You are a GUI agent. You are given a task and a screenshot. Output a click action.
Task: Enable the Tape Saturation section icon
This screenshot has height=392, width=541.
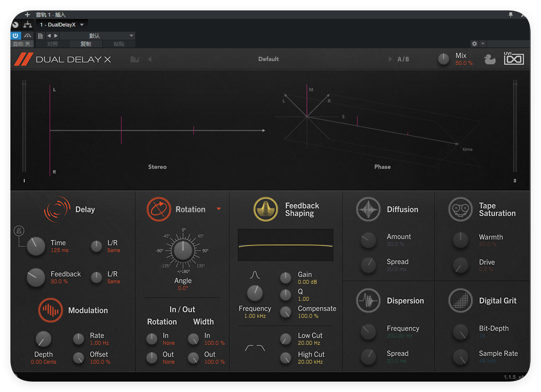click(x=460, y=209)
